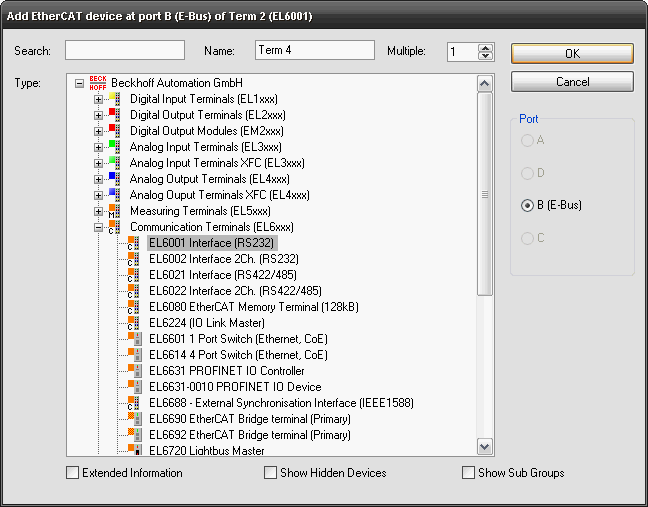This screenshot has height=507, width=648.
Task: Click the Analog Output Terminals (EL4xxx) blue icon
Action: [114, 179]
